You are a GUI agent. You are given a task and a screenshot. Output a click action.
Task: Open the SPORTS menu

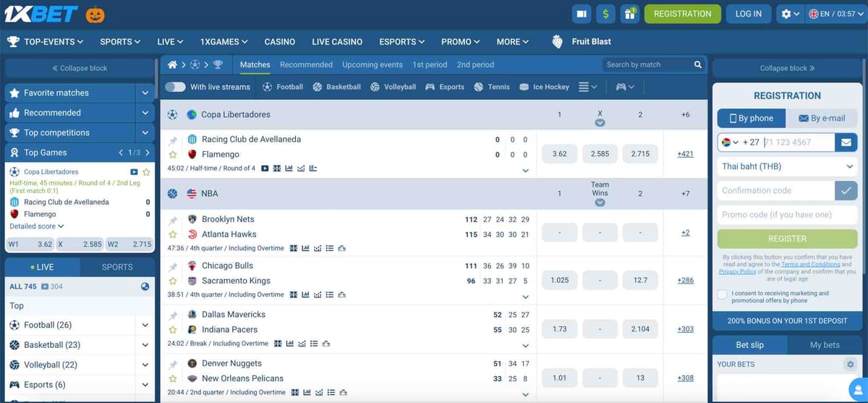click(x=120, y=42)
